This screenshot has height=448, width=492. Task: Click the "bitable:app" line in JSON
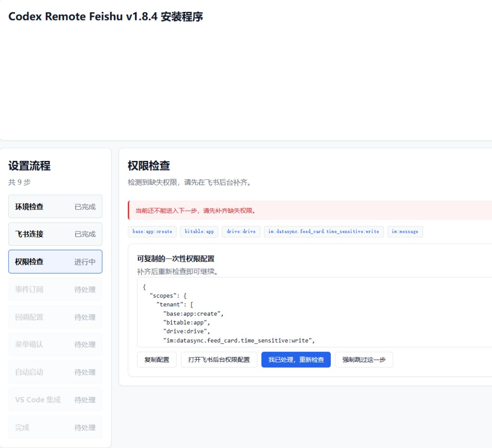coord(186,322)
